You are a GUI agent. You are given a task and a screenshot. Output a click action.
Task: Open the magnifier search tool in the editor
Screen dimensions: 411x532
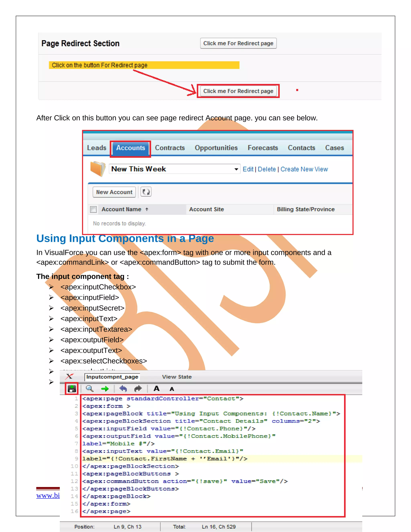click(x=90, y=388)
